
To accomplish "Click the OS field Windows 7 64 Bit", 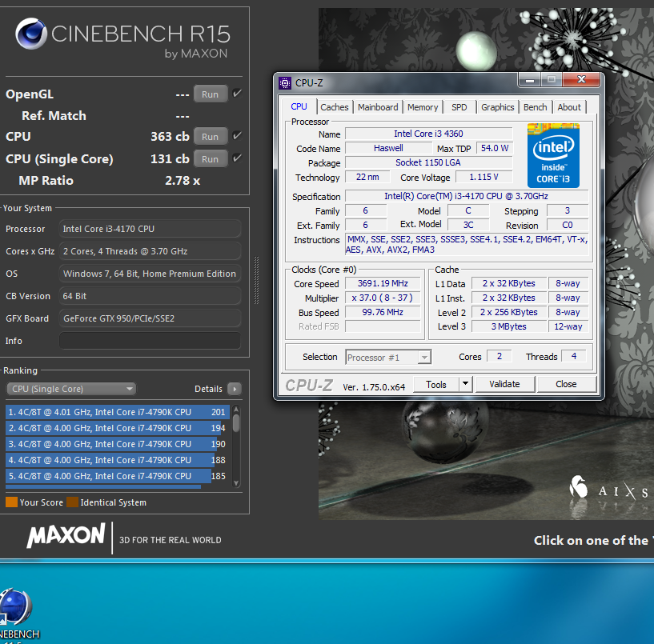I will click(x=150, y=274).
